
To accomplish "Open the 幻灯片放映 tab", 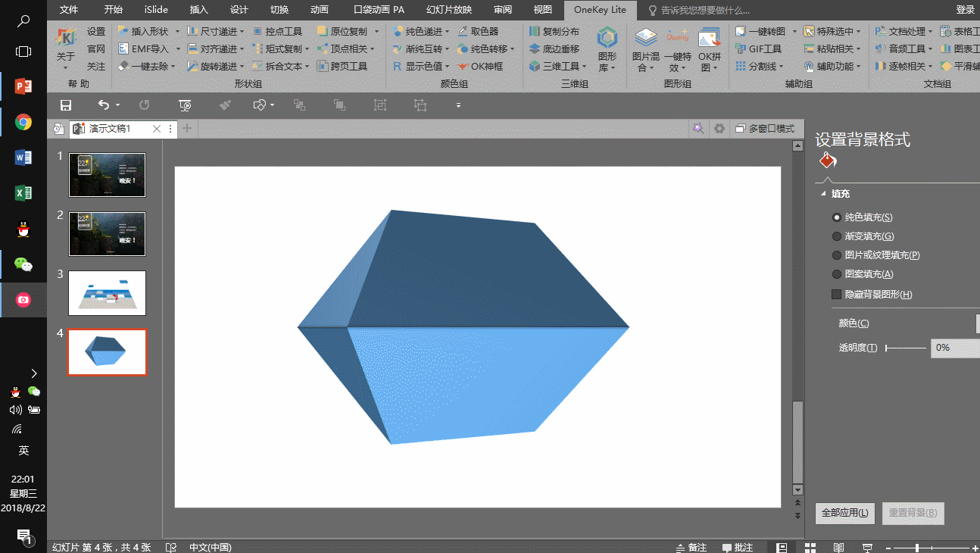I will tap(448, 10).
